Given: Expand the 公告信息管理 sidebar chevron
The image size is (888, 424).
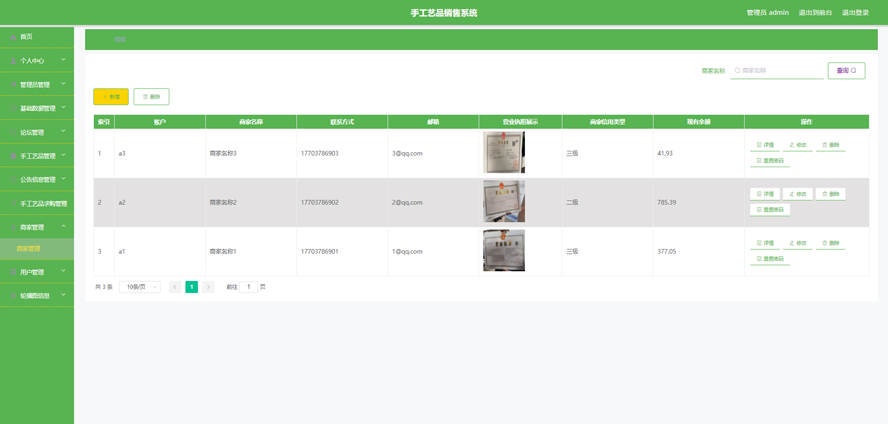Looking at the screenshot, I should [63, 179].
